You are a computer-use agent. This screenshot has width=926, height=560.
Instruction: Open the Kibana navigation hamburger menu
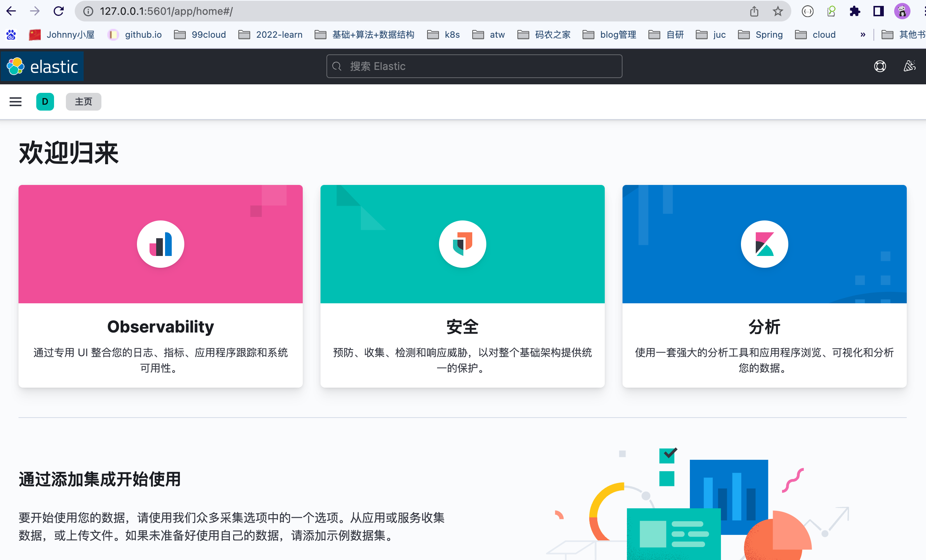tap(15, 101)
